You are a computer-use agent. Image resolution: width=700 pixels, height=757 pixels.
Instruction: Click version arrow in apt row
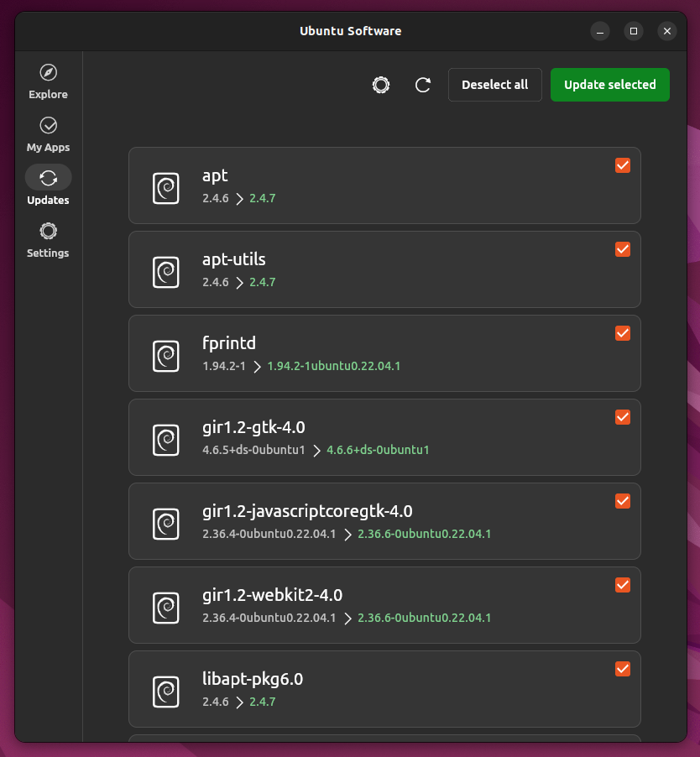pos(239,199)
